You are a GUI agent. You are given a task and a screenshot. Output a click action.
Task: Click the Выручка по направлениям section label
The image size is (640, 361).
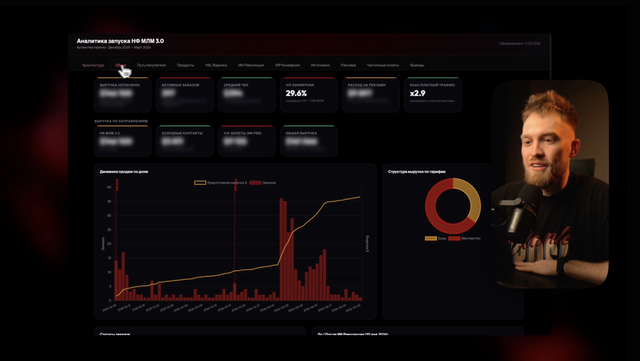[121, 121]
